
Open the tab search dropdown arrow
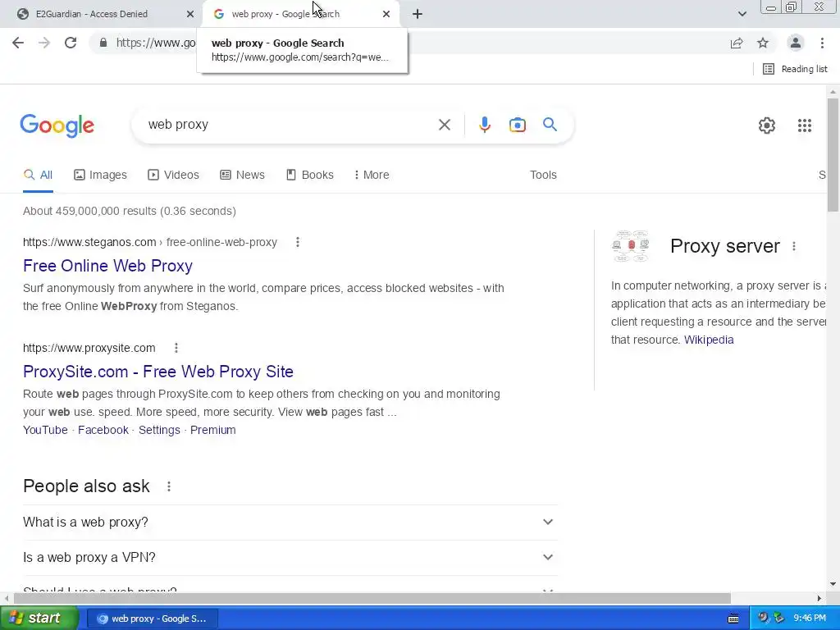(x=742, y=14)
